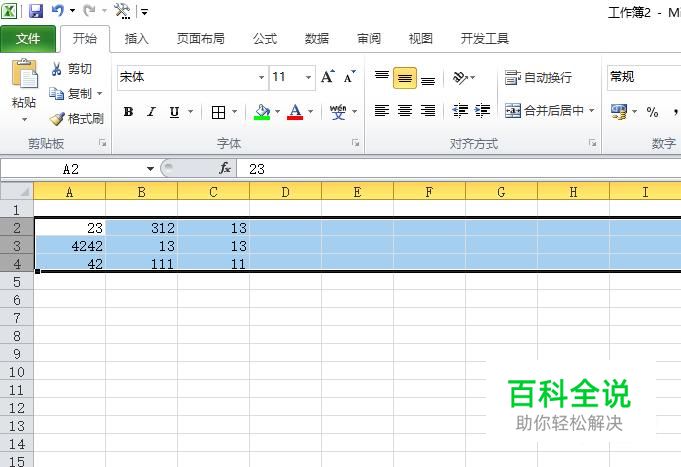Open the 复制 copy dropdown arrow

click(x=99, y=93)
